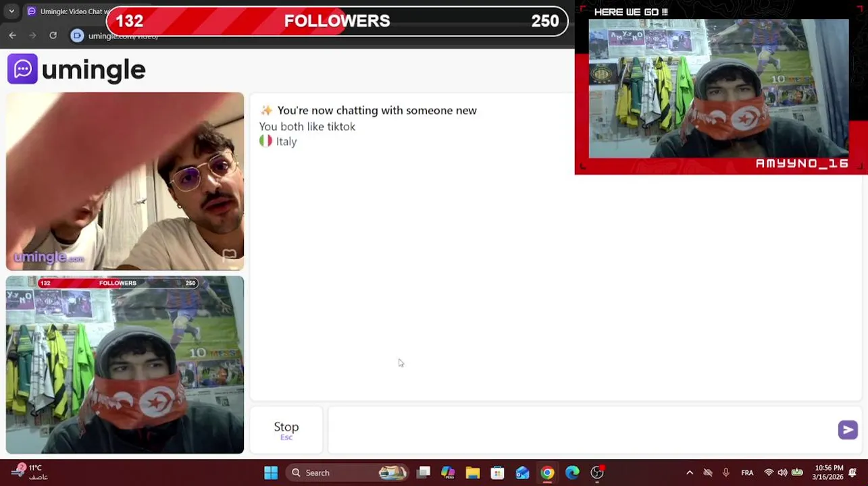The width and height of the screenshot is (868, 486).
Task: Click the microphone tray icon
Action: coord(726,473)
